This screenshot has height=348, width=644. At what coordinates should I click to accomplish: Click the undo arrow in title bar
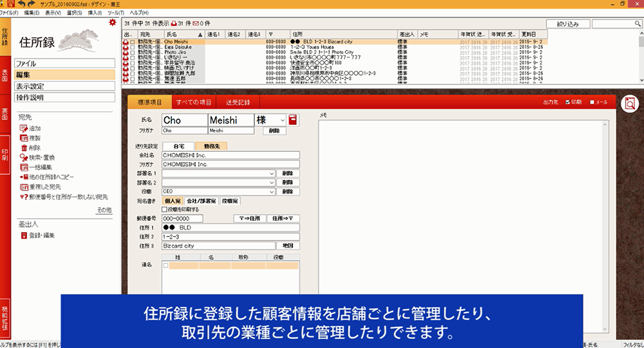pyautogui.click(x=22, y=4)
